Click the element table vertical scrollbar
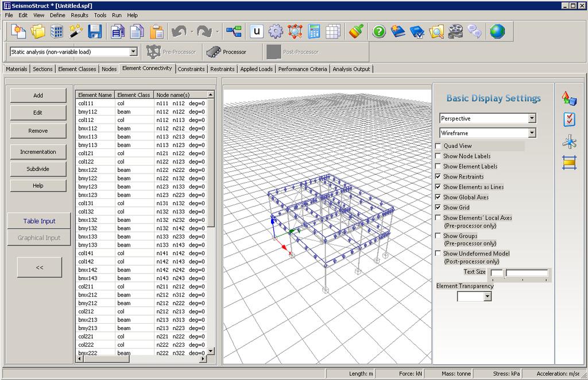 click(211, 221)
